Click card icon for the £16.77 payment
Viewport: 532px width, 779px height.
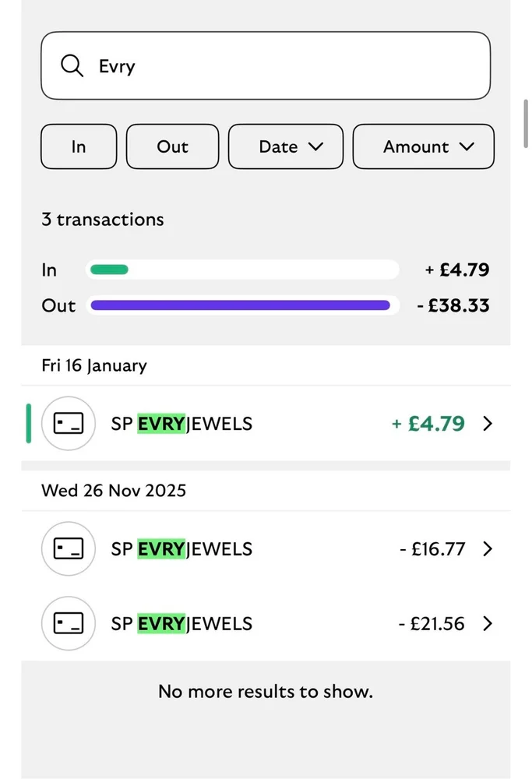point(68,548)
